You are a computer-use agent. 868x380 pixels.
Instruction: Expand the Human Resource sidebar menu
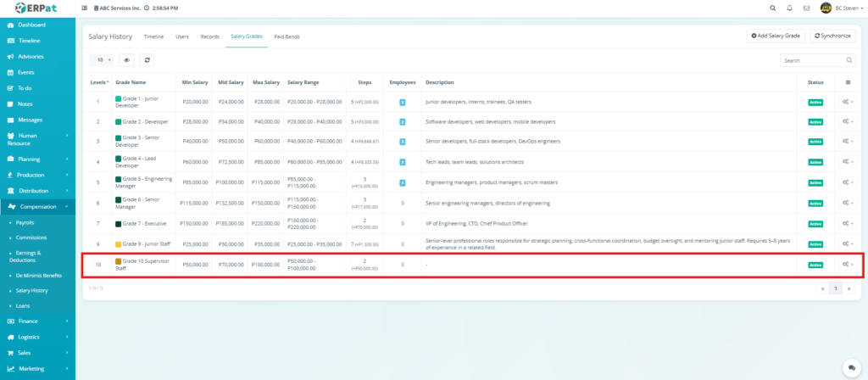click(x=37, y=139)
